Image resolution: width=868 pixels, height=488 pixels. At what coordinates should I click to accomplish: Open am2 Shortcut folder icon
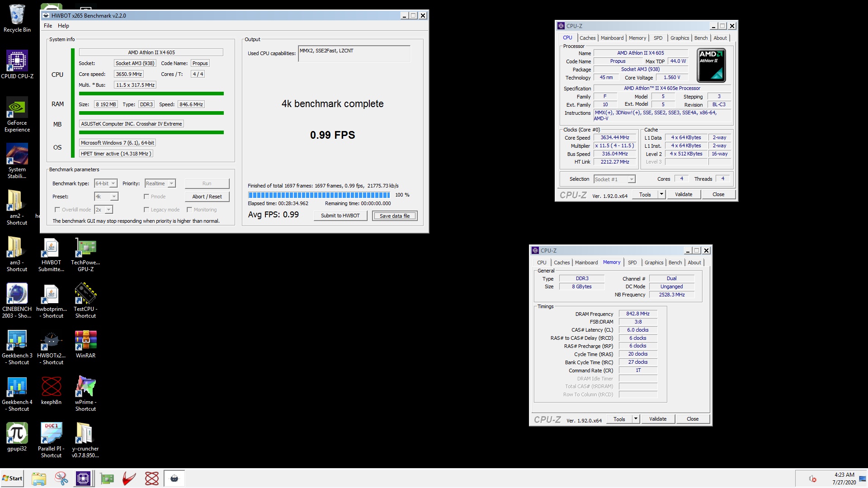[x=17, y=207]
